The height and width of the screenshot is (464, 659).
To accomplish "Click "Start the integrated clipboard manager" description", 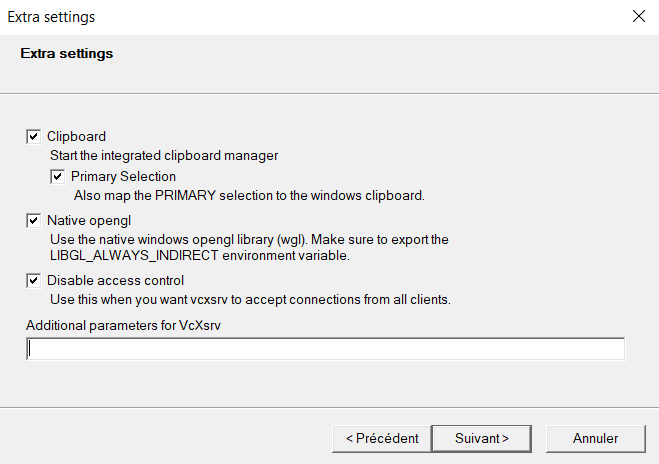I will coord(164,155).
